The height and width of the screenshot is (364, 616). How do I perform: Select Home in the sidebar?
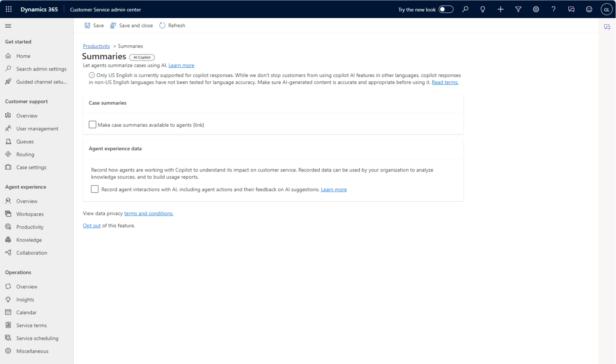(x=23, y=56)
